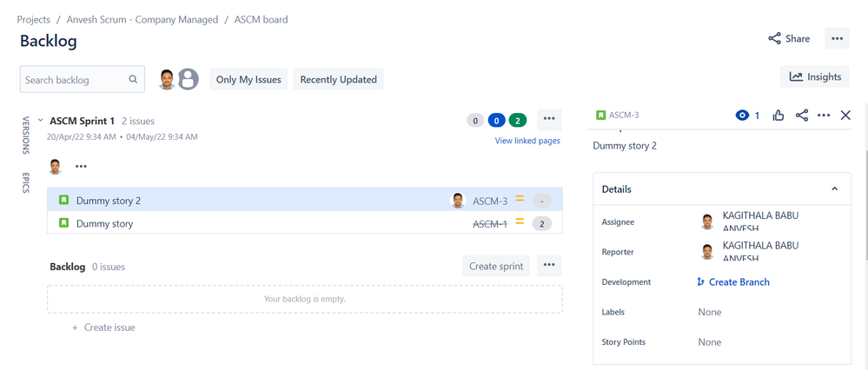Click watcher count 1

point(758,116)
